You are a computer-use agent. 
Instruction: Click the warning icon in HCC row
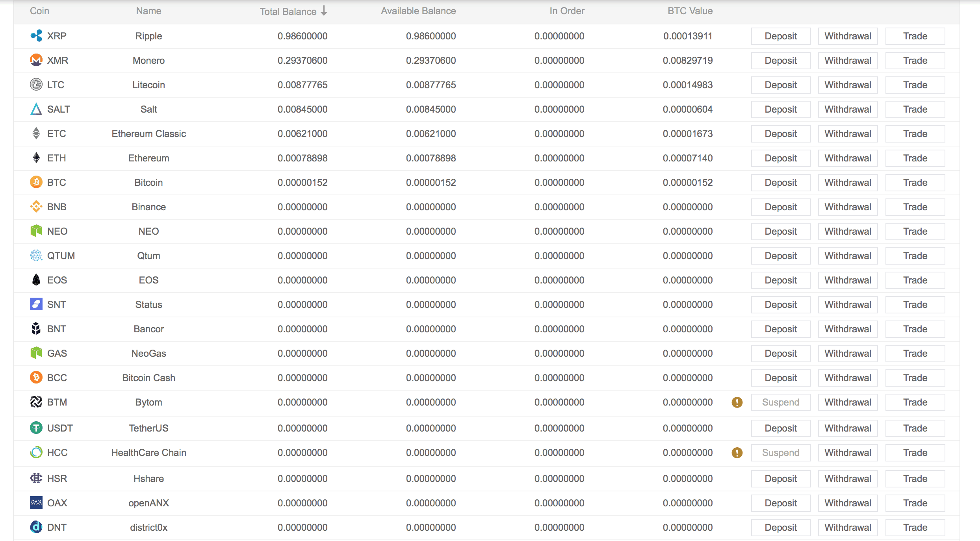coord(737,453)
